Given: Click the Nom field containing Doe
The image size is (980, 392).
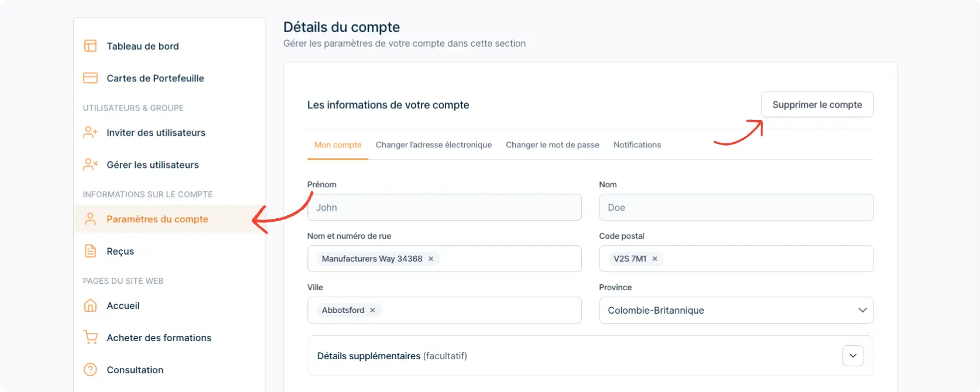Looking at the screenshot, I should [x=736, y=207].
